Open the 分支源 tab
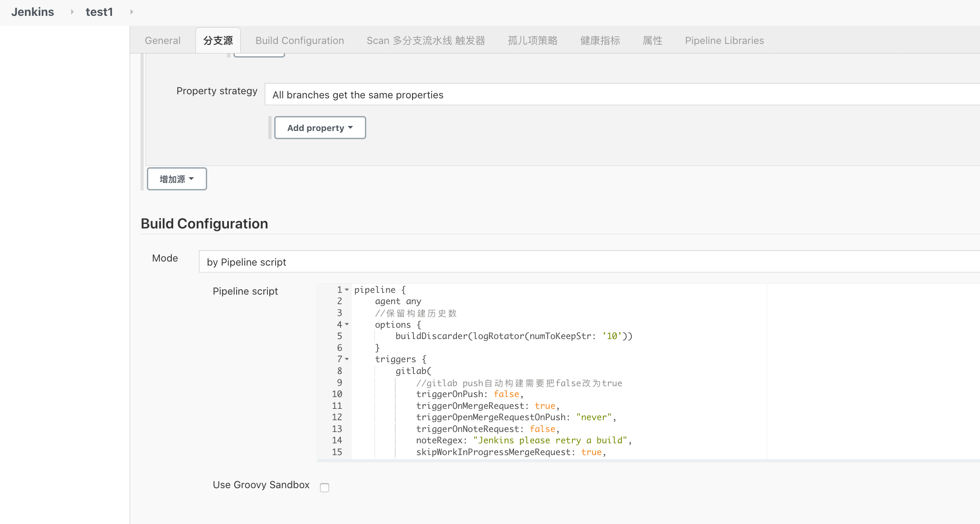980x524 pixels. coord(218,40)
